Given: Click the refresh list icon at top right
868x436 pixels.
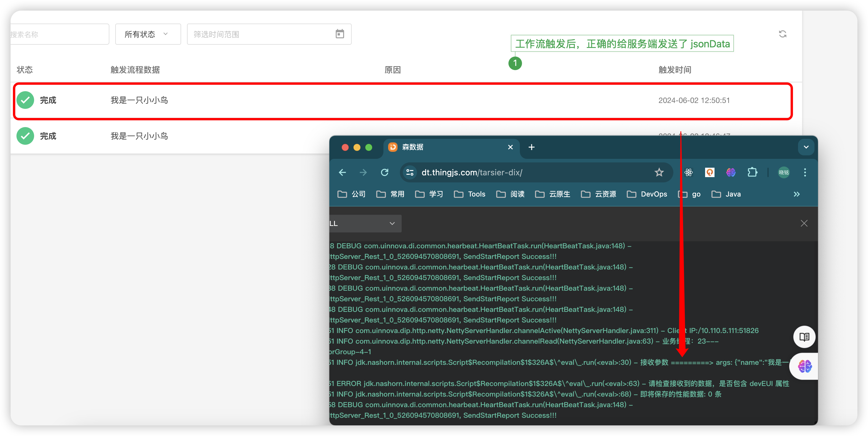Looking at the screenshot, I should pos(782,34).
